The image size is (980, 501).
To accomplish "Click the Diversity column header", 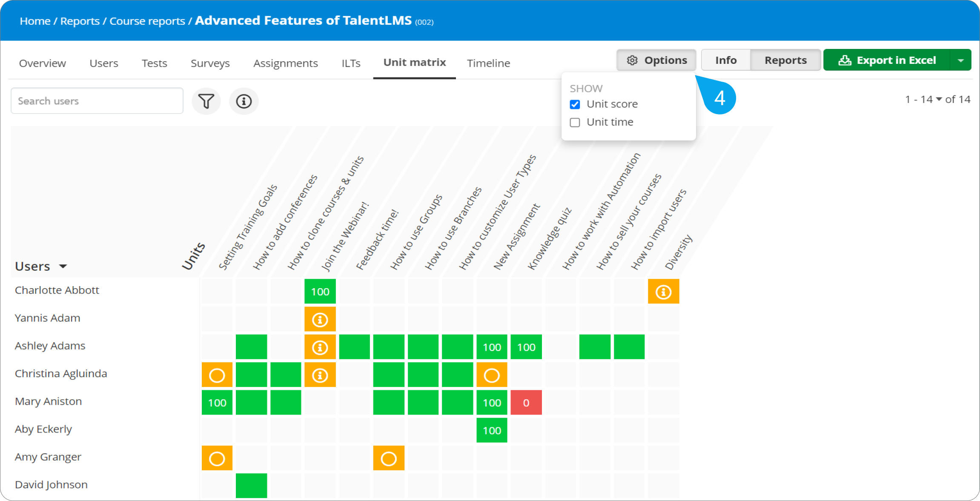I will coord(679,252).
